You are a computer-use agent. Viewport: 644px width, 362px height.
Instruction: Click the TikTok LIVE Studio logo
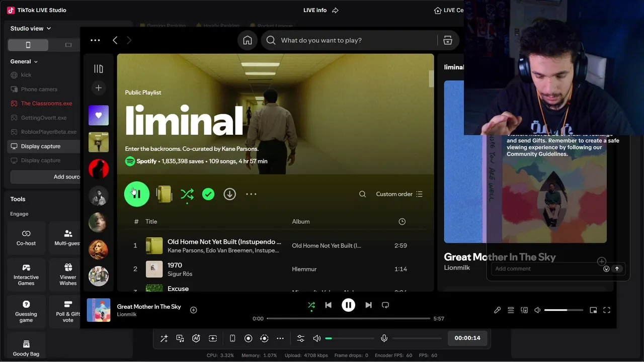11,10
